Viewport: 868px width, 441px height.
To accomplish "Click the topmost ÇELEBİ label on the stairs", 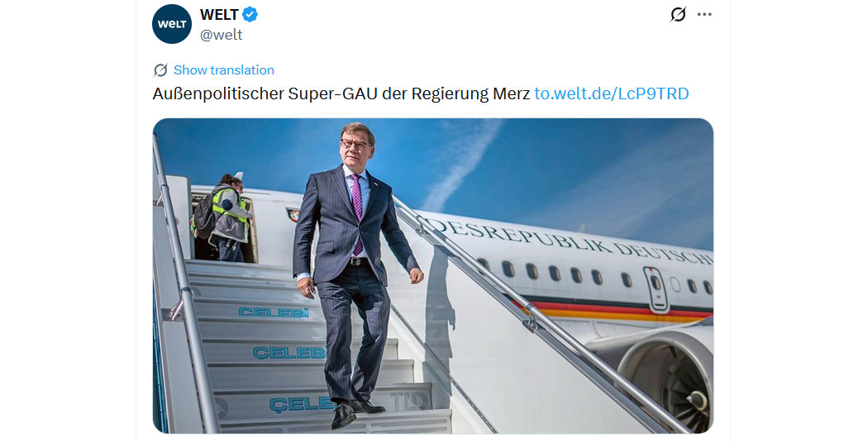I will pos(274,313).
